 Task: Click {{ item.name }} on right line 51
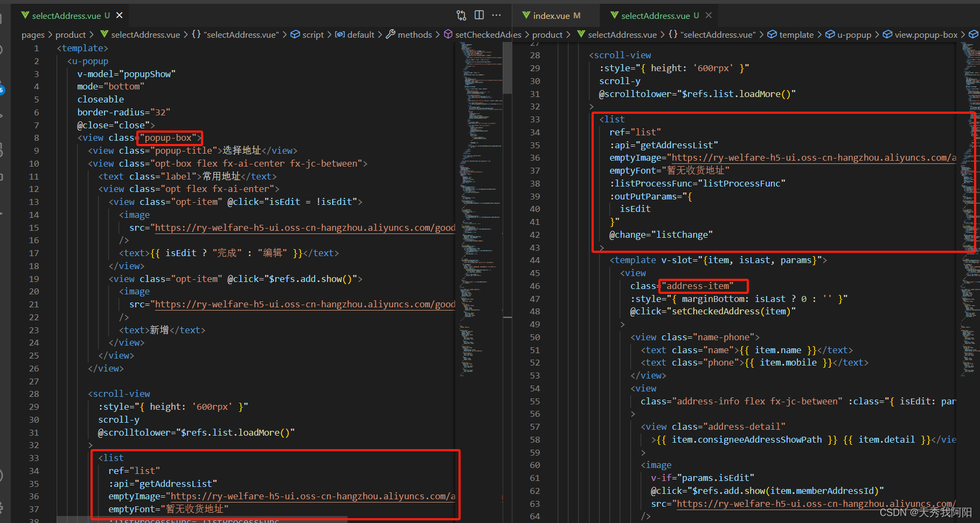778,350
